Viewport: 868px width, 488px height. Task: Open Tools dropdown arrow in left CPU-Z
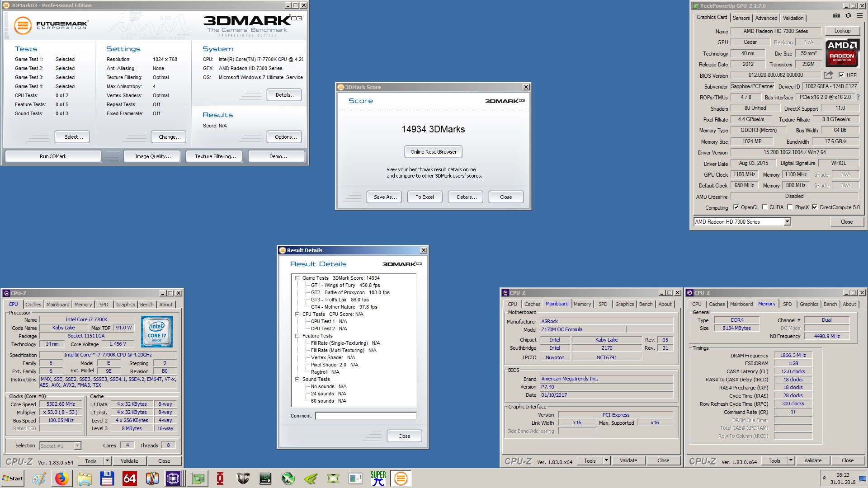107,461
